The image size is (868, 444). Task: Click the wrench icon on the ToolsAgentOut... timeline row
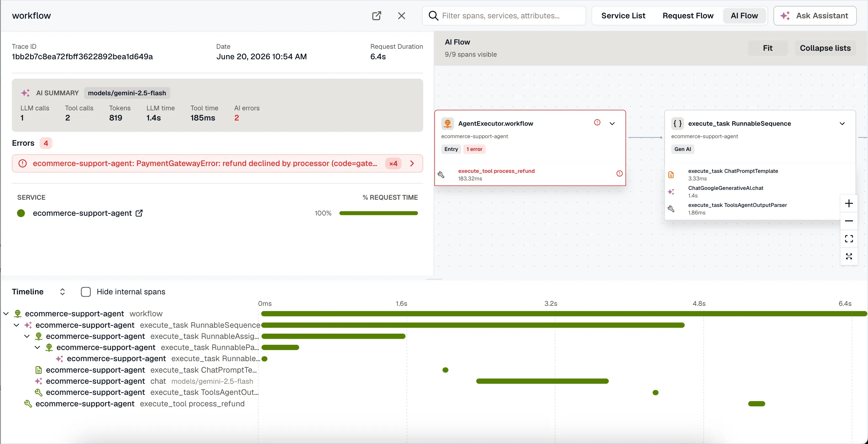[38, 392]
